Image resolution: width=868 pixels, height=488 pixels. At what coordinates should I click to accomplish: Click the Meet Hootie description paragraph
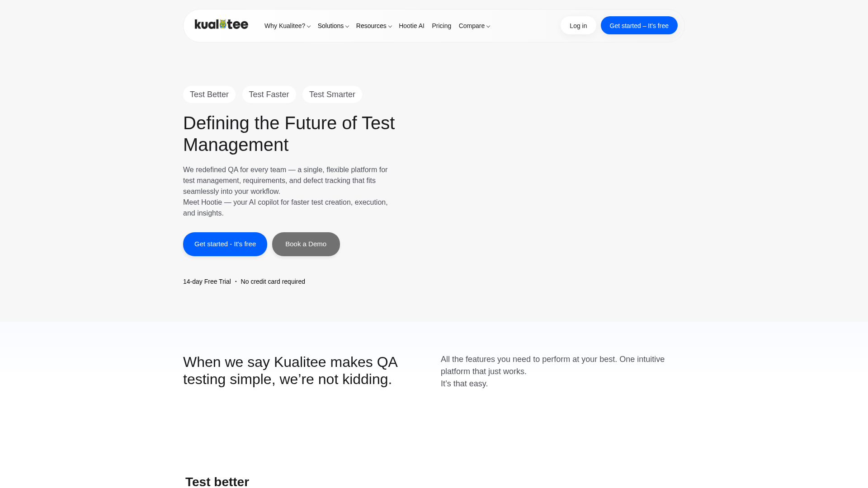point(285,207)
